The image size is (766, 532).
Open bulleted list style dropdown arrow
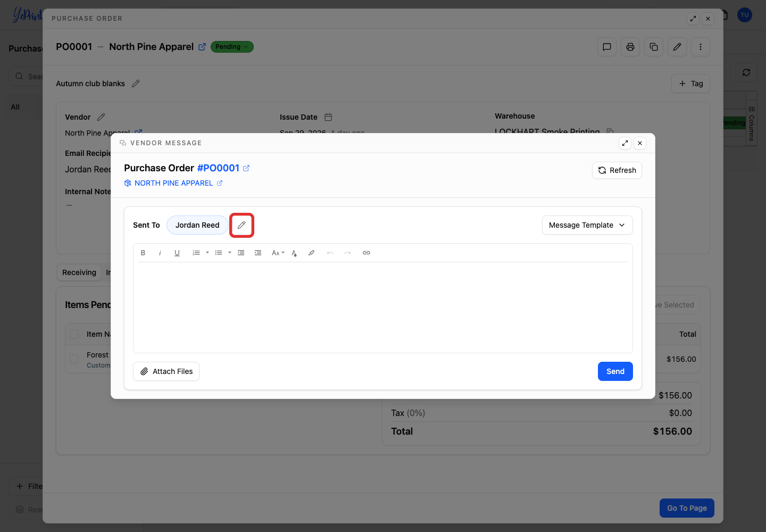coord(230,253)
